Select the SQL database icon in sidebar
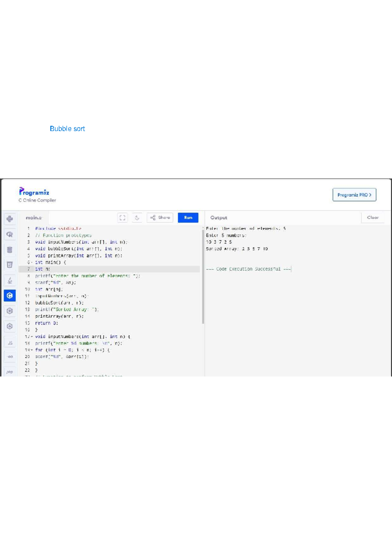Screen dimensions: 392x555 pyautogui.click(x=10, y=250)
